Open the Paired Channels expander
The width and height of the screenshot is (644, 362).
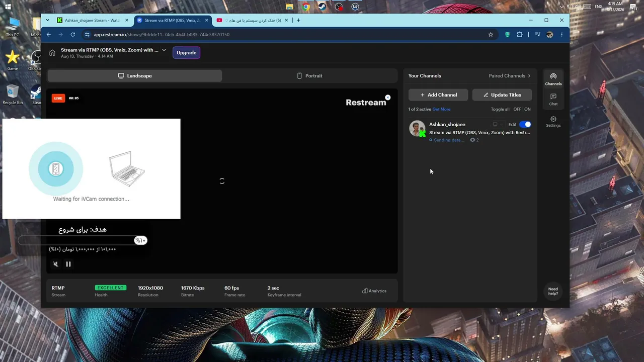(510, 76)
